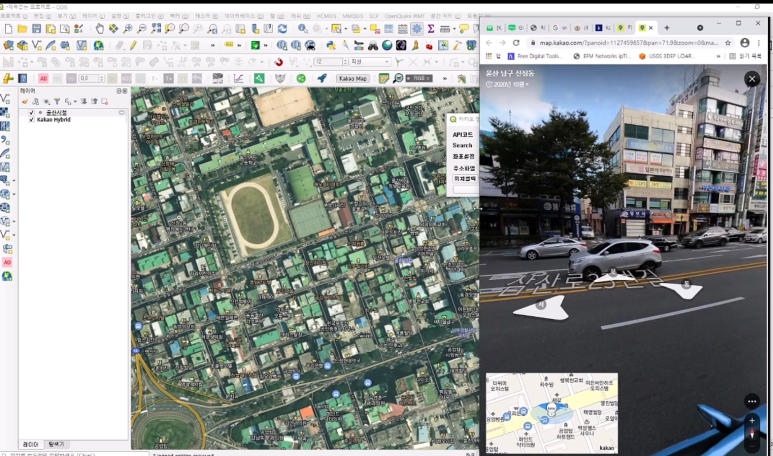Screen dimensions: 773x456
Task: Open the map tips speech bubble
Action: pos(464,29)
